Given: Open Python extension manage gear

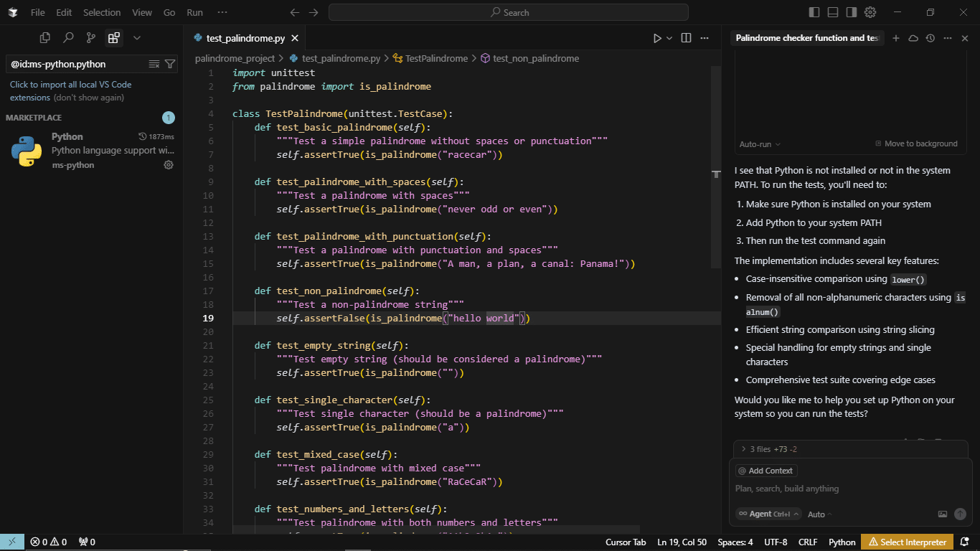Looking at the screenshot, I should [x=169, y=165].
